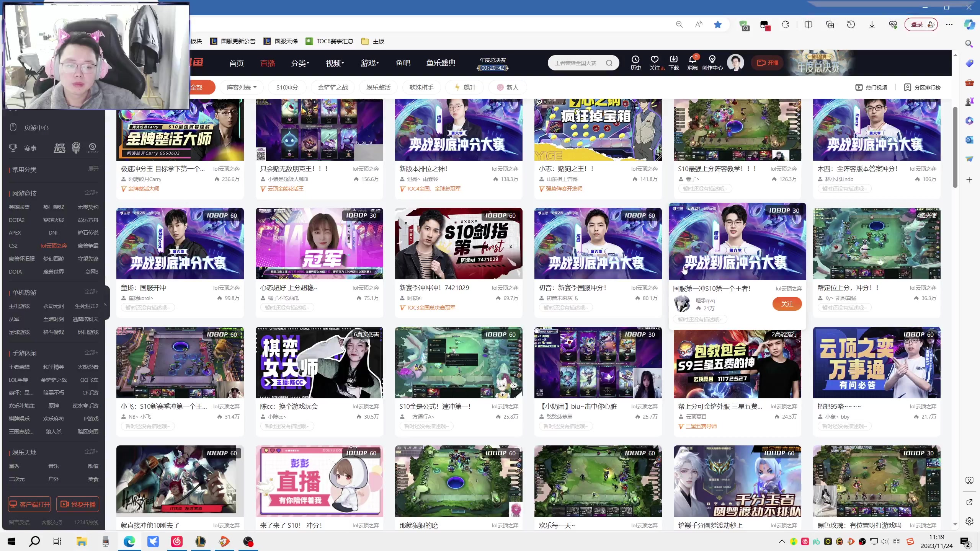The width and height of the screenshot is (980, 551).
Task: Click the 客户端打开 button
Action: pos(29,504)
